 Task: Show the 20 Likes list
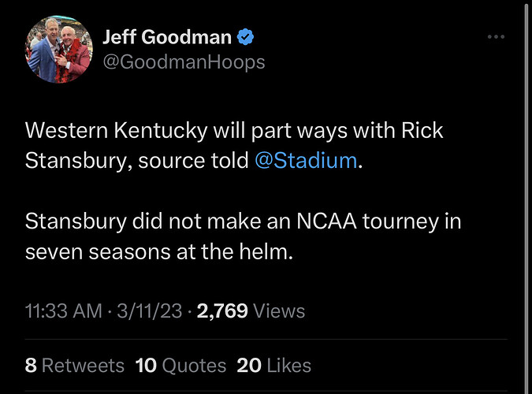(x=273, y=366)
